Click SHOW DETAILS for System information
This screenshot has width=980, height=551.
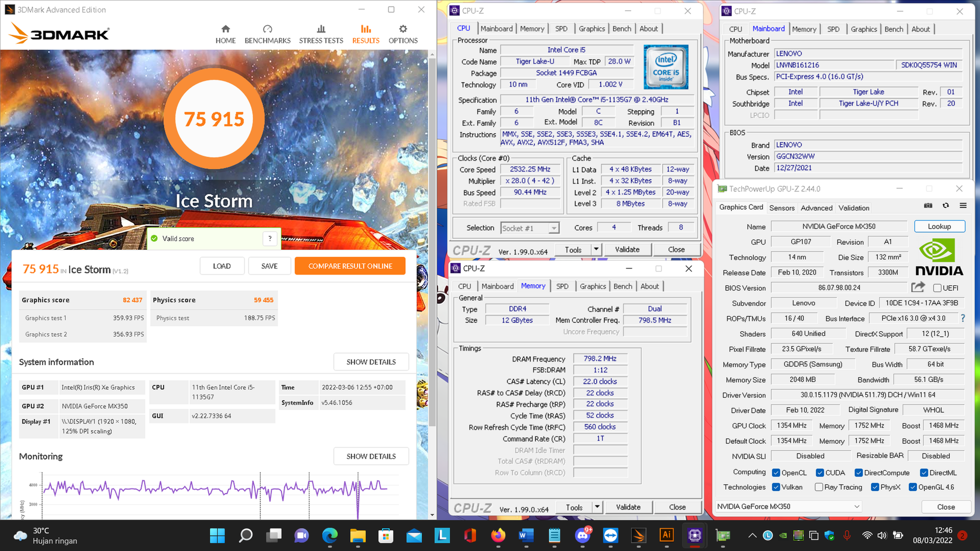click(x=371, y=362)
